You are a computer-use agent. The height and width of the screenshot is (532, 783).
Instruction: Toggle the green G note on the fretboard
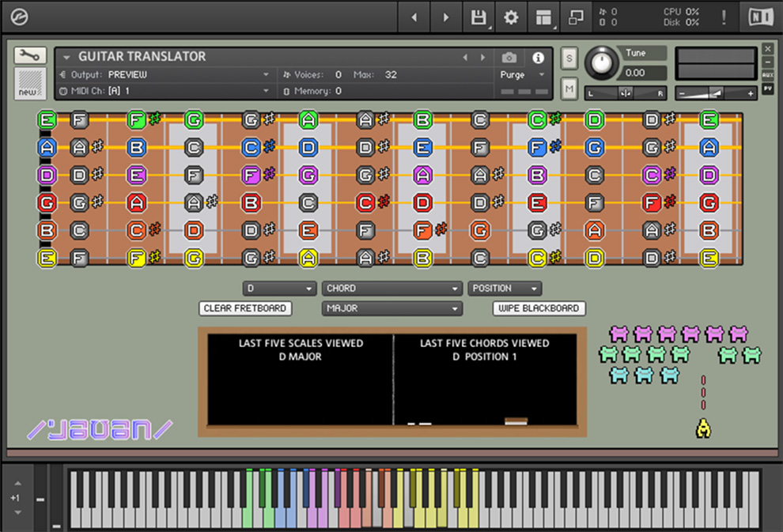194,120
